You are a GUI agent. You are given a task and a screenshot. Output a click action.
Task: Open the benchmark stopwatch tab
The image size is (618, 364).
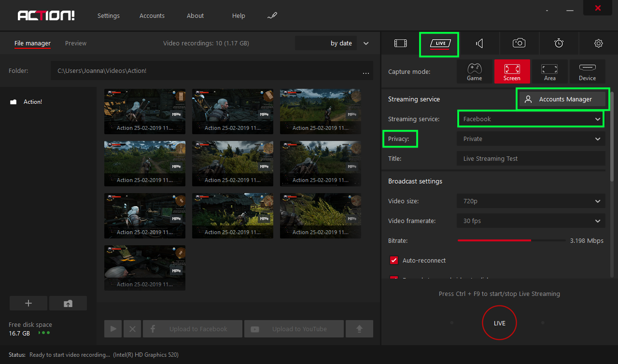pos(559,43)
